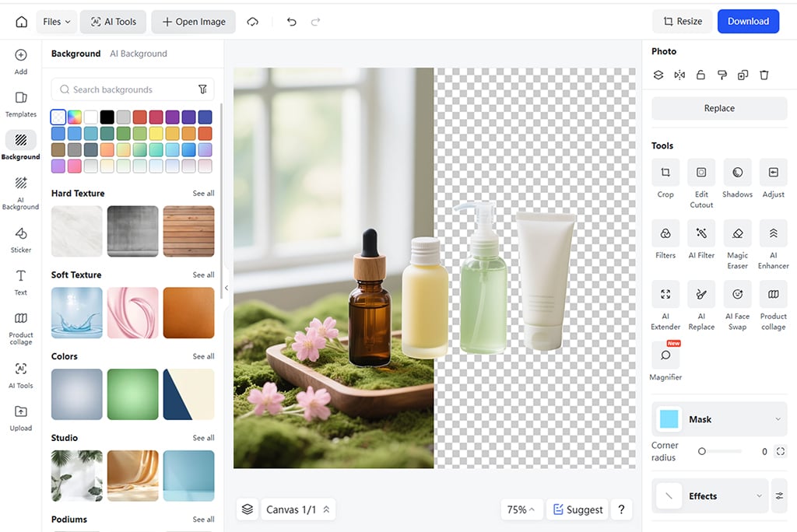Viewport: 797px width, 532px height.
Task: Adjust the Corner radius slider
Action: (720, 451)
